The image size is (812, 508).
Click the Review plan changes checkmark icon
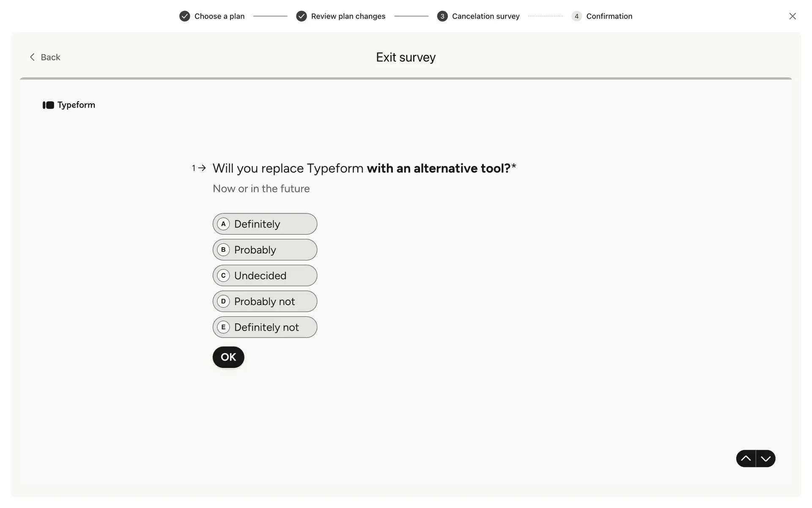301,16
